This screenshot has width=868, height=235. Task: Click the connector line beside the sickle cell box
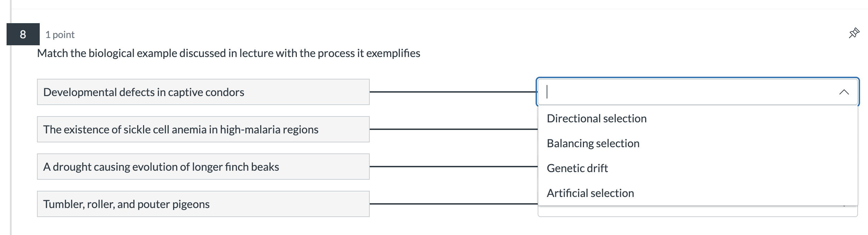click(453, 129)
